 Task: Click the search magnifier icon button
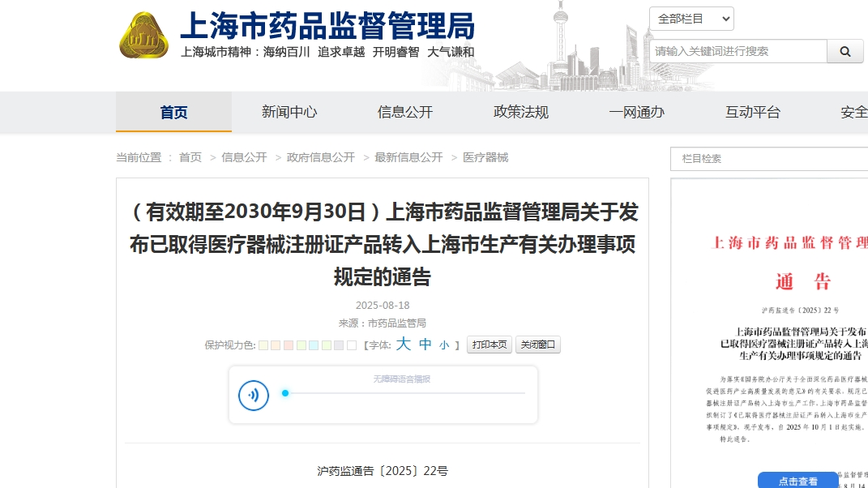coord(845,51)
